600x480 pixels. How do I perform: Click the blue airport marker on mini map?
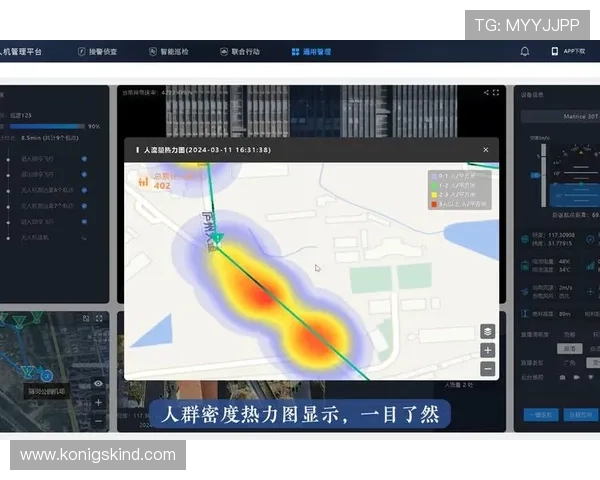[x=47, y=376]
